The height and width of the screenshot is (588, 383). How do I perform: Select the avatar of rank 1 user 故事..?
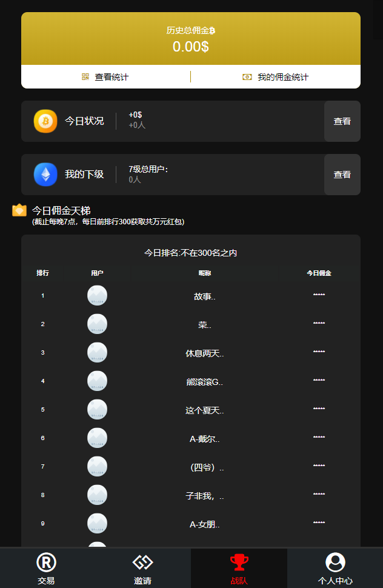point(97,295)
